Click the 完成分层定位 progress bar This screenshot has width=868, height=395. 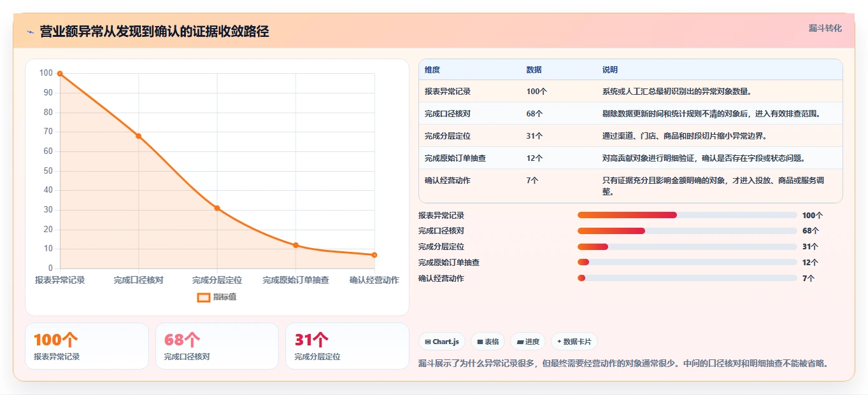(x=687, y=247)
